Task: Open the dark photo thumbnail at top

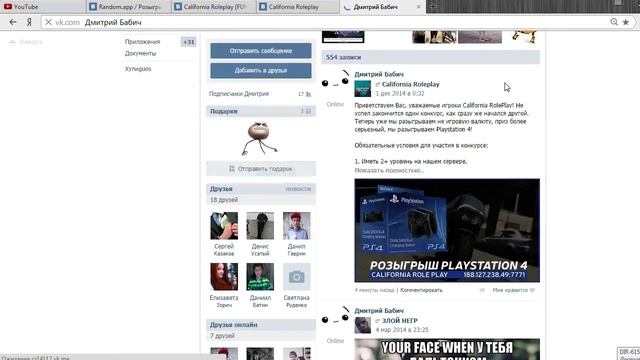Action: pyautogui.click(x=343, y=36)
